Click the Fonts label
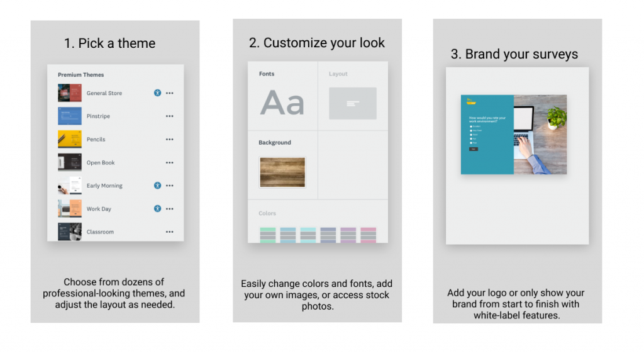The width and height of the screenshot is (644, 353). point(267,74)
